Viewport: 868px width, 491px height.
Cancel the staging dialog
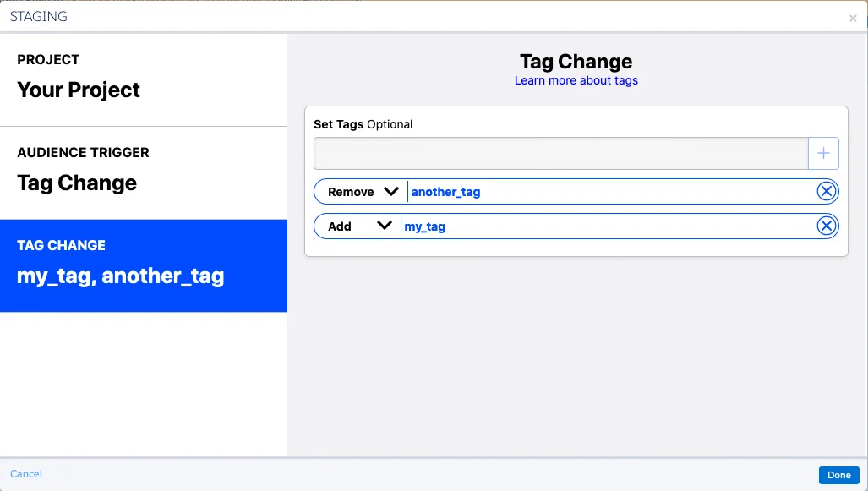tap(26, 474)
